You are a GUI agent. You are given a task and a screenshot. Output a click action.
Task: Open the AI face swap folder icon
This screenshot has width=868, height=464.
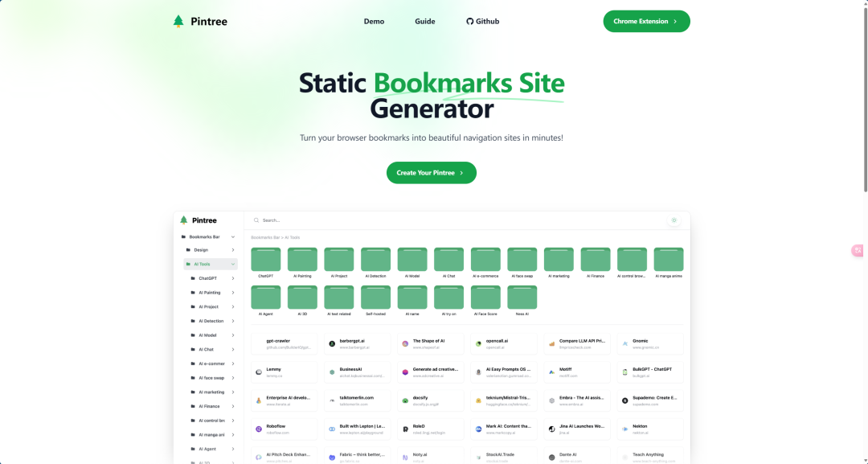pyautogui.click(x=522, y=259)
